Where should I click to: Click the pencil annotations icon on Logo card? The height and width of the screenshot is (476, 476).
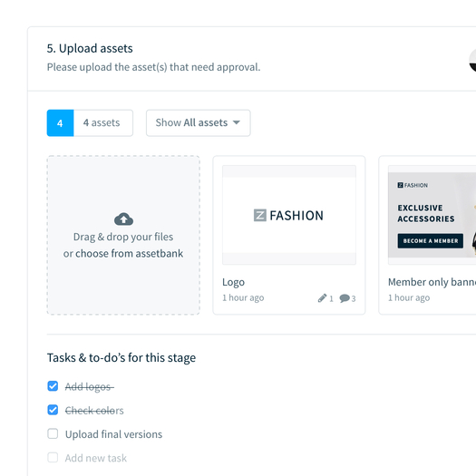coord(322,298)
